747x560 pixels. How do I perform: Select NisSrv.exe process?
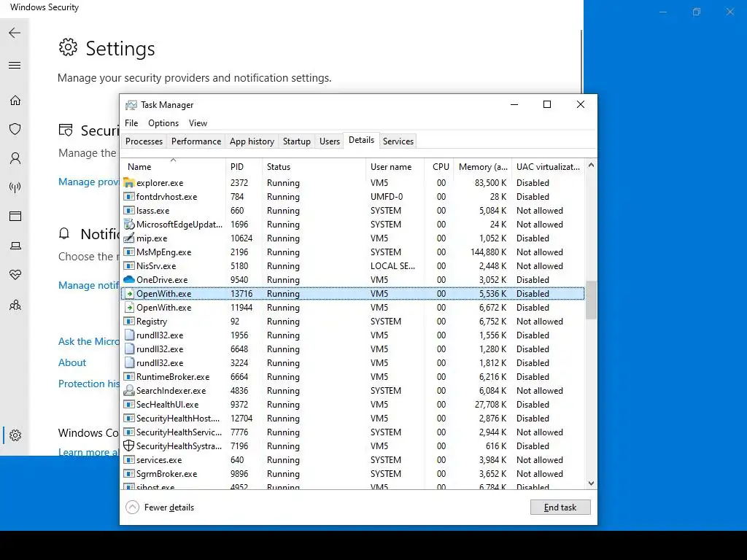[x=353, y=265]
